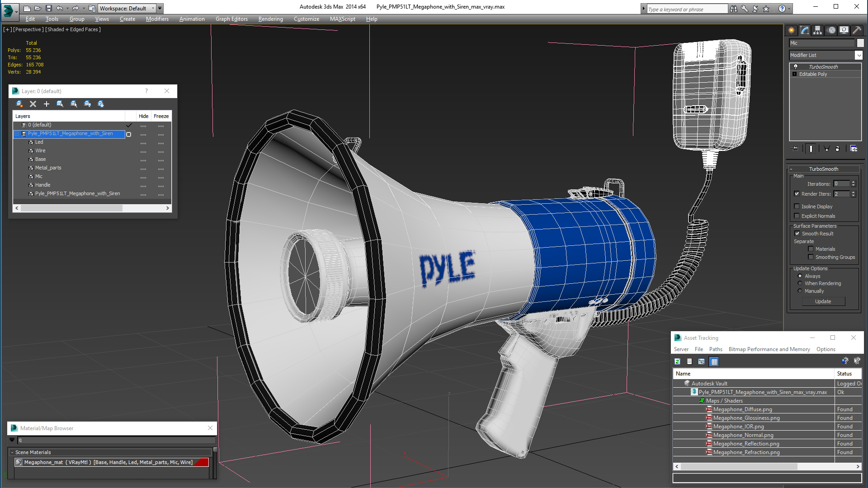Screen dimensions: 868x488
Task: Click the Hide column header in Layer dialog
Action: (x=143, y=116)
